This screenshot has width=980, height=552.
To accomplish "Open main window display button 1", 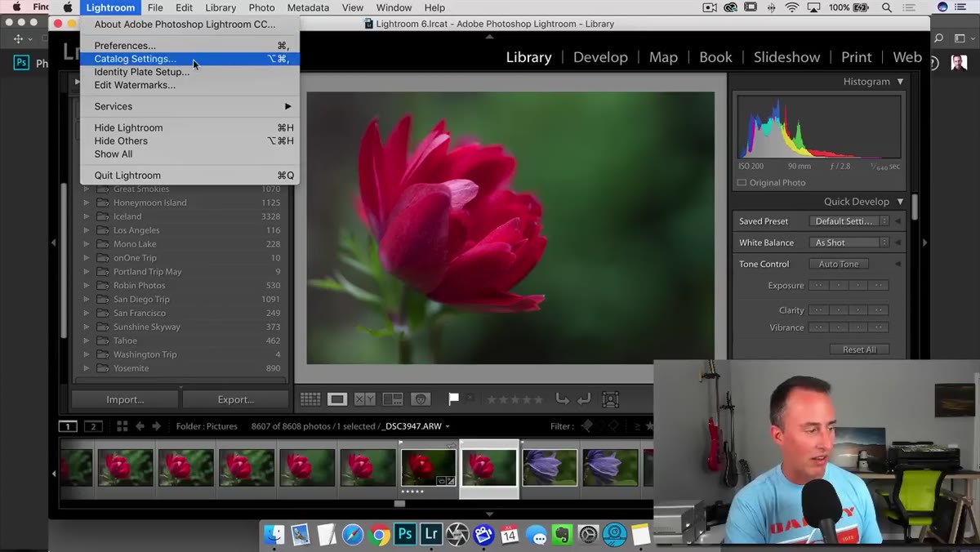I will pyautogui.click(x=69, y=426).
